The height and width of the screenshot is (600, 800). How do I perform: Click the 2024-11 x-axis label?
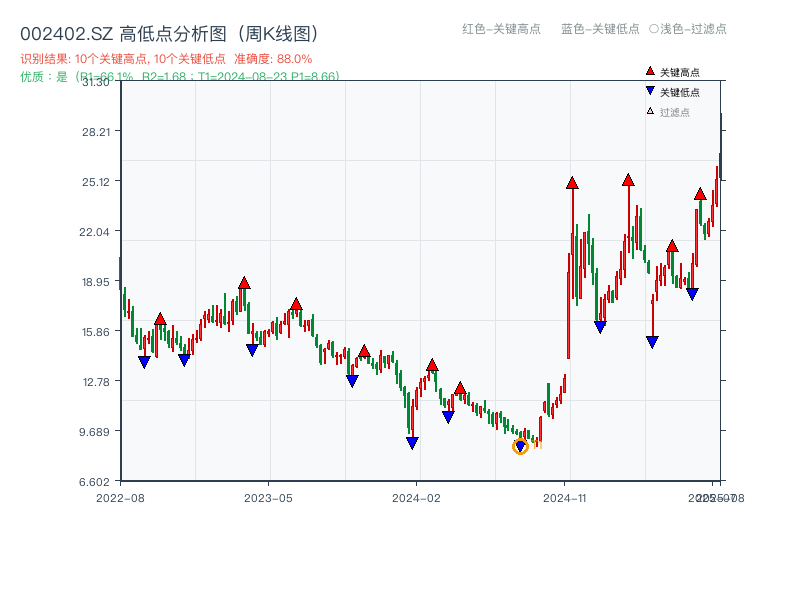point(565,498)
